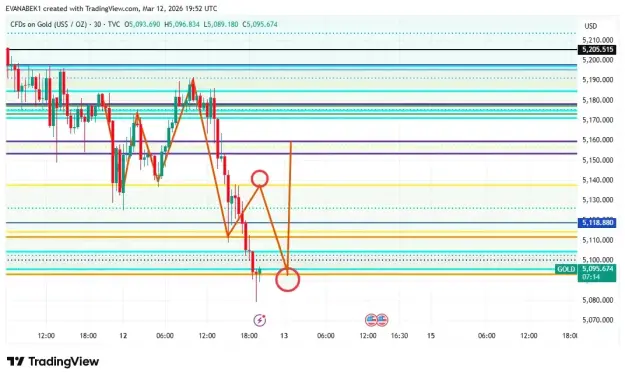Click the right US flag economic event icon
The height and width of the screenshot is (379, 625).
click(x=382, y=320)
